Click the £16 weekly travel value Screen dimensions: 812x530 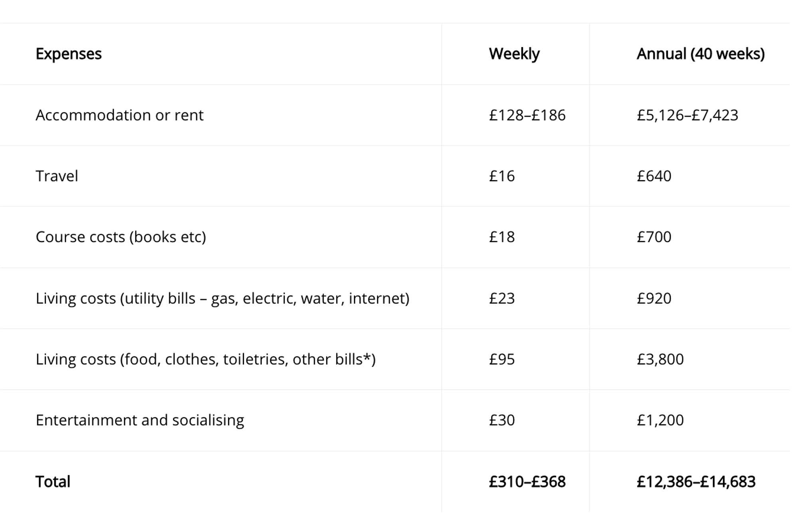click(502, 176)
